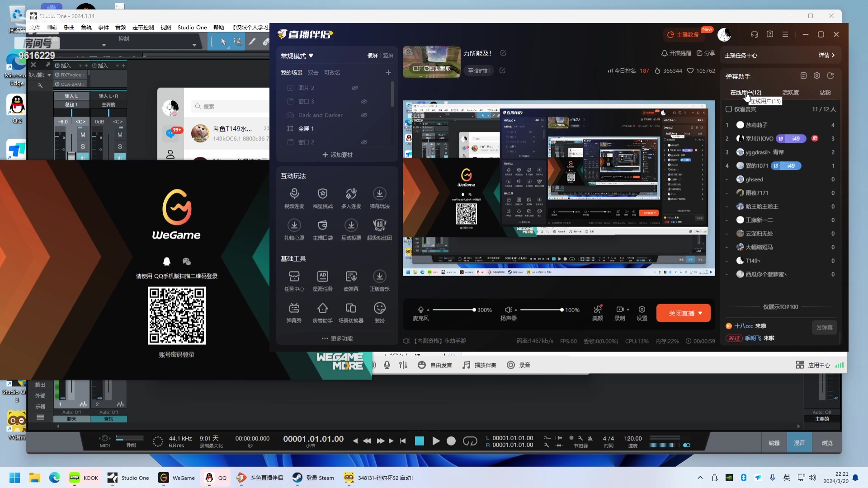Open 互动投票 voting icon
Screen dimensions: 868x488
pos(351,230)
